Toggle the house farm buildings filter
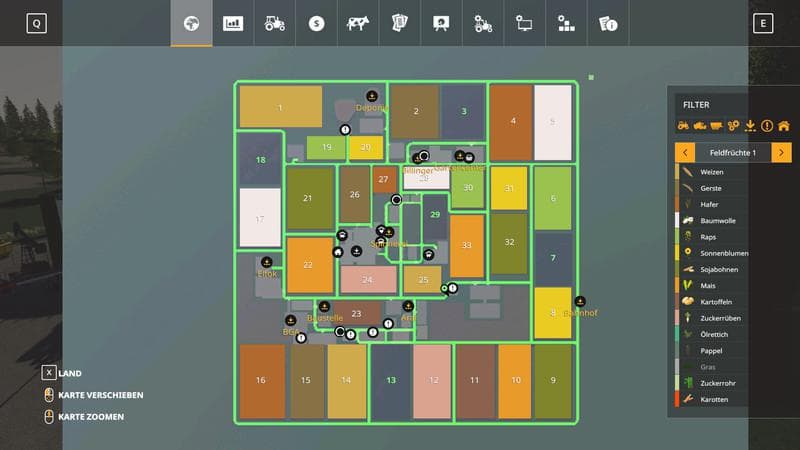Image resolution: width=800 pixels, height=450 pixels. pyautogui.click(x=784, y=126)
